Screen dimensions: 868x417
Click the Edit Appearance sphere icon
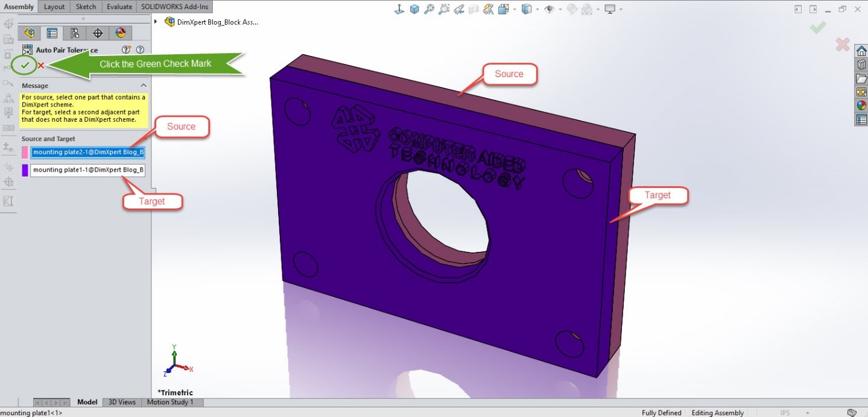[x=572, y=9]
